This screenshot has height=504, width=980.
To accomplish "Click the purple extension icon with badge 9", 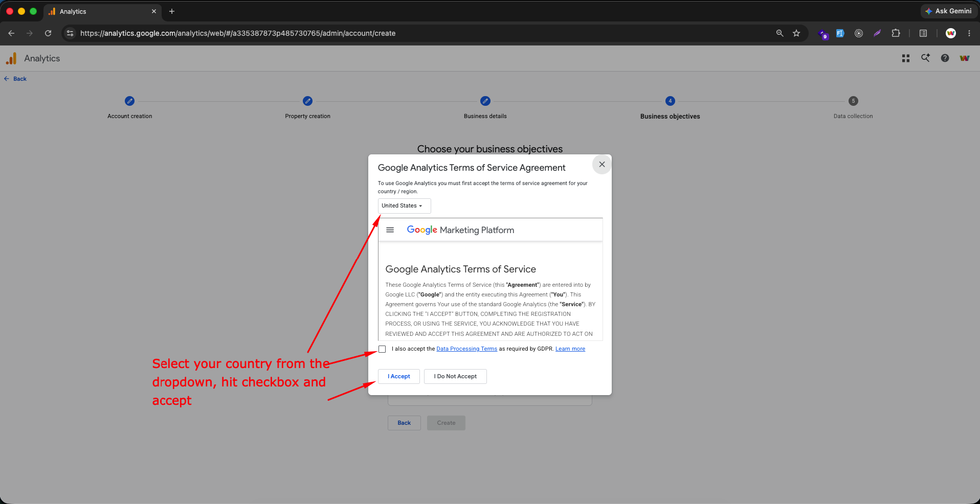I will coord(823,34).
